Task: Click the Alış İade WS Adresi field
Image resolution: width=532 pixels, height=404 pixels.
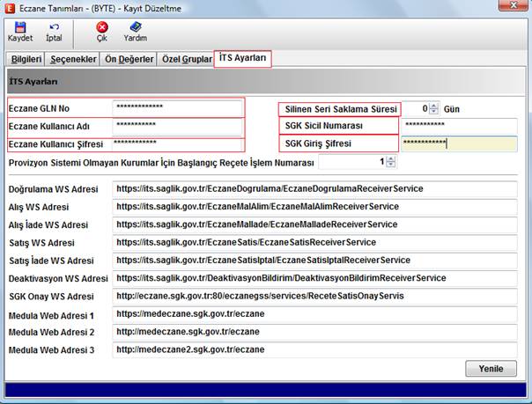Action: [x=314, y=224]
